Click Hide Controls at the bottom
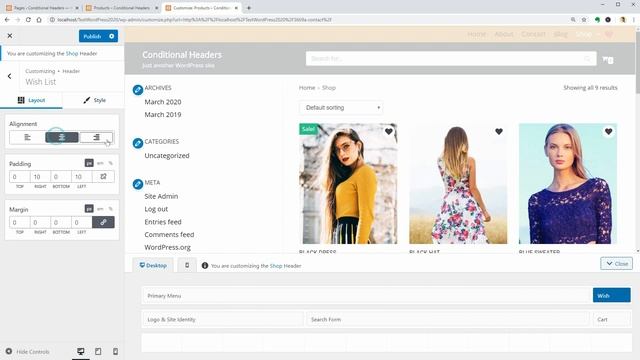Image resolution: width=640 pixels, height=360 pixels. point(27,351)
